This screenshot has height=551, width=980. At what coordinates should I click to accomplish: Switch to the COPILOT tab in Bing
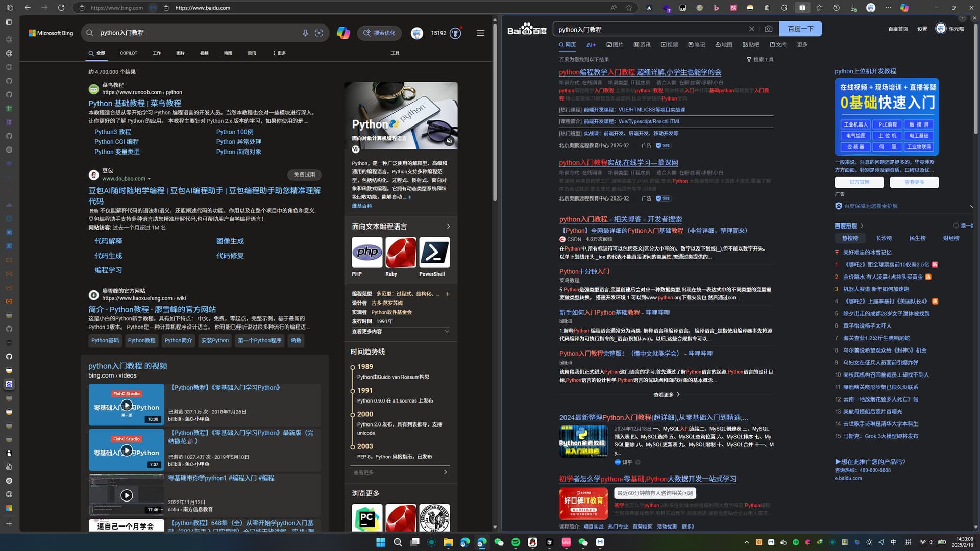[129, 53]
